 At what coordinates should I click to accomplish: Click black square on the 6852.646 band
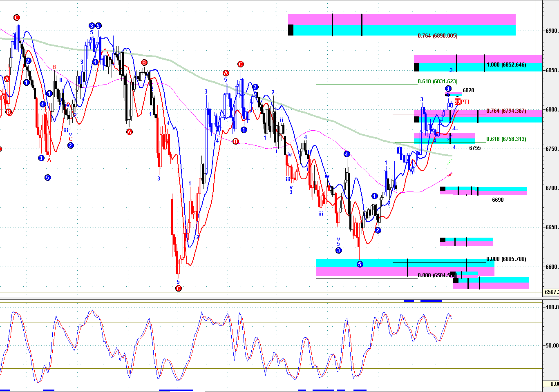pos(416,67)
